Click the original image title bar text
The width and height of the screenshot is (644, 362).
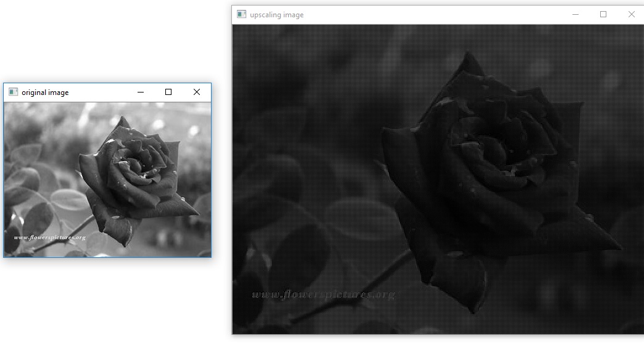tap(44, 92)
